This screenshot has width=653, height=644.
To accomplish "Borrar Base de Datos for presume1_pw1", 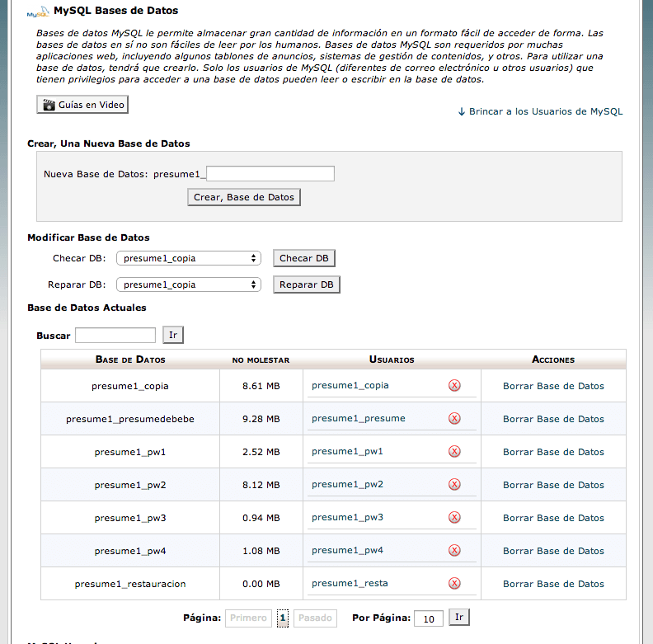I will tap(553, 452).
